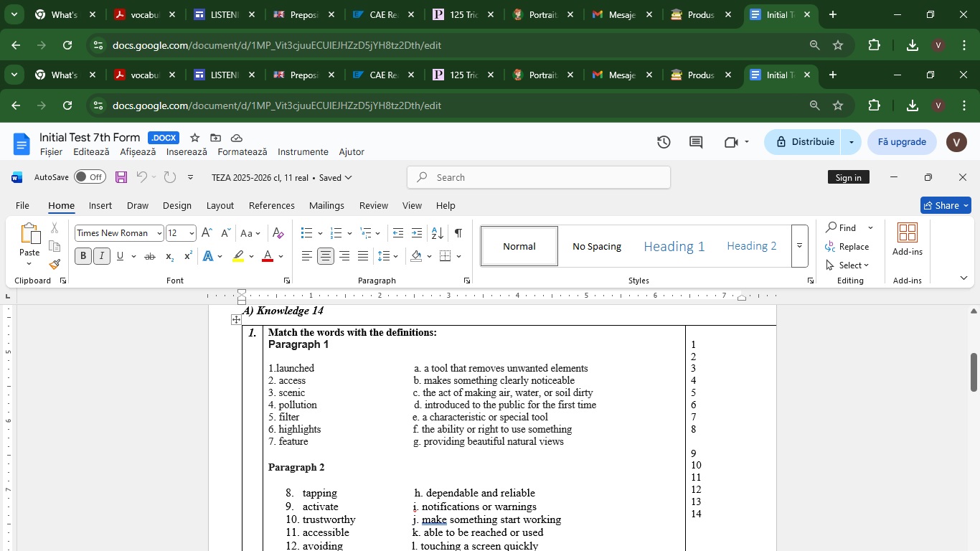Click the Save floppy disk icon
The image size is (980, 551).
click(x=121, y=177)
